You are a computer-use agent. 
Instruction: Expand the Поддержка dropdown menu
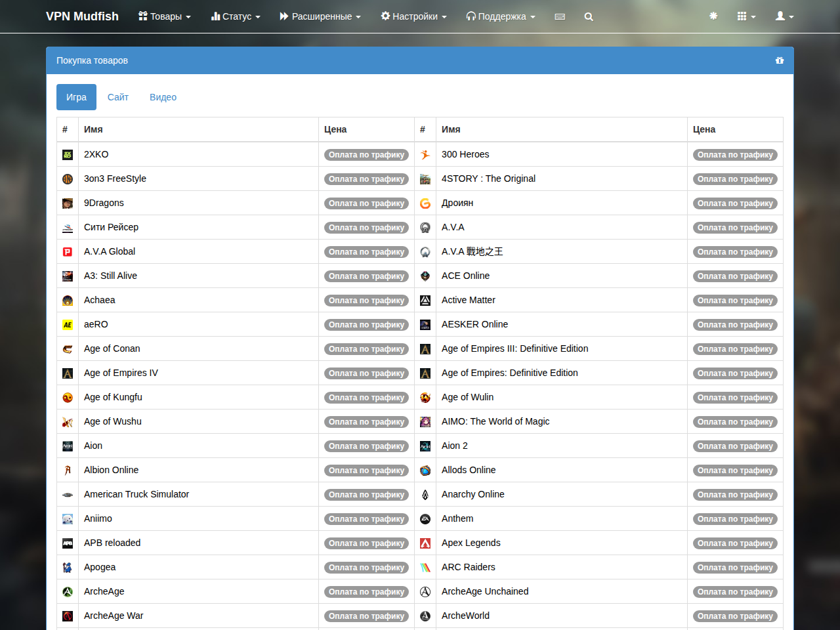[501, 16]
